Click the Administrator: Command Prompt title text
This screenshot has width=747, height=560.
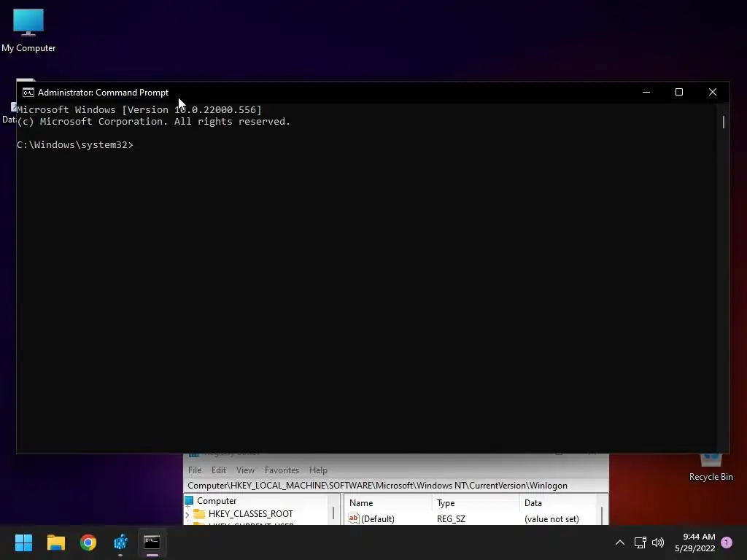click(x=103, y=93)
